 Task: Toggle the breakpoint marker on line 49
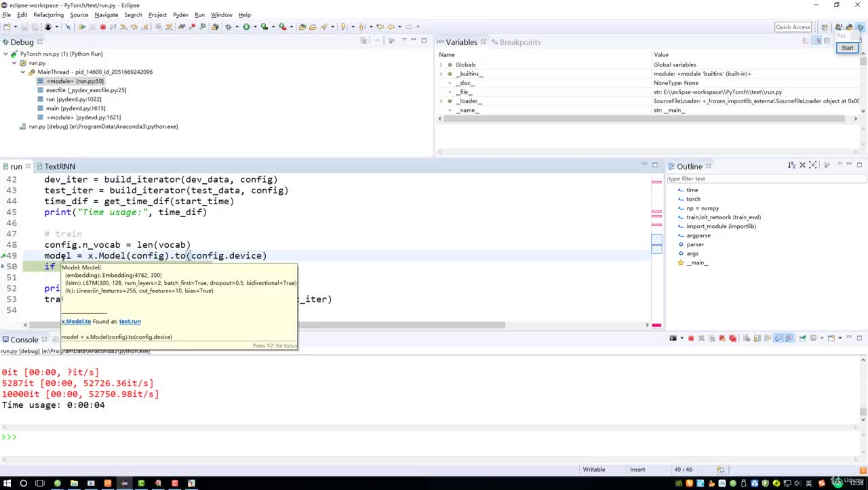3,256
